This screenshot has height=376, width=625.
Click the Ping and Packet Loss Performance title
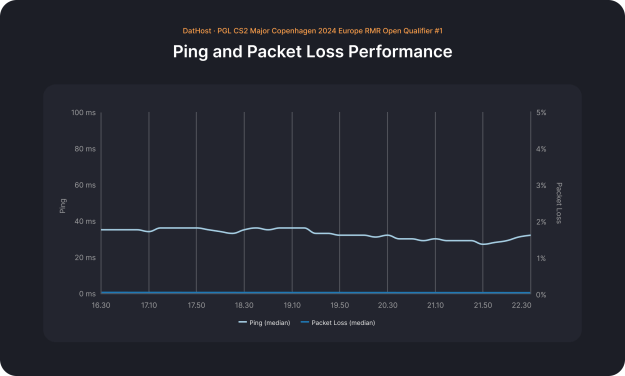click(x=312, y=51)
